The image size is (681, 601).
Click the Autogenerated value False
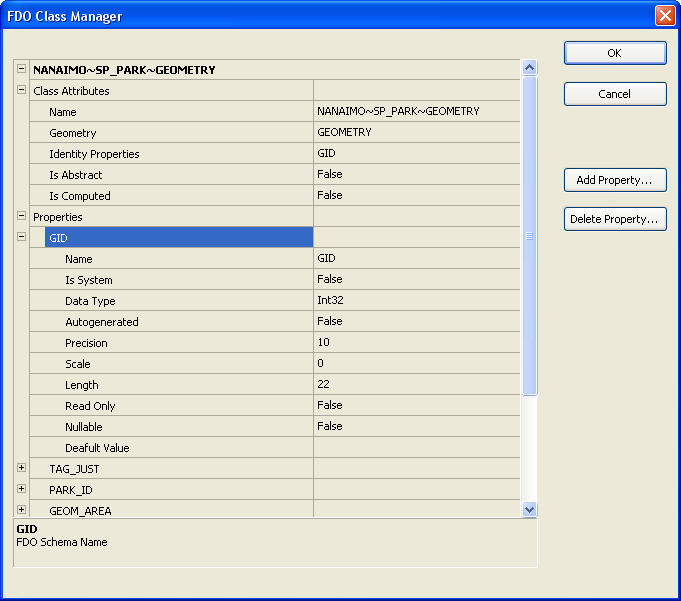[330, 321]
